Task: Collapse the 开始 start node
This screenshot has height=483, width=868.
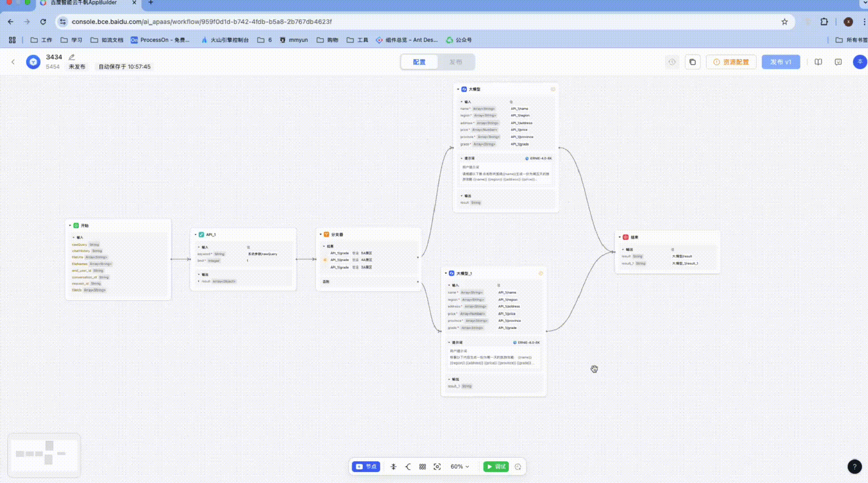Action: (70, 226)
